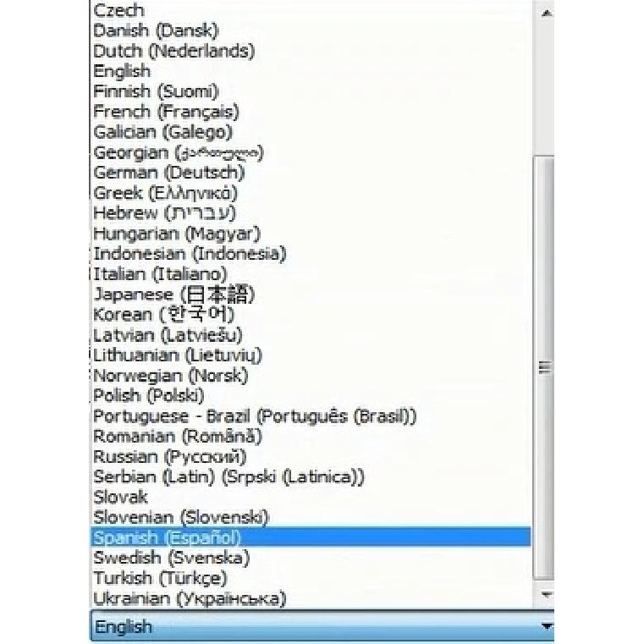This screenshot has width=644, height=644.
Task: Select Indonesian (Indonesia) option
Action: [x=311, y=254]
